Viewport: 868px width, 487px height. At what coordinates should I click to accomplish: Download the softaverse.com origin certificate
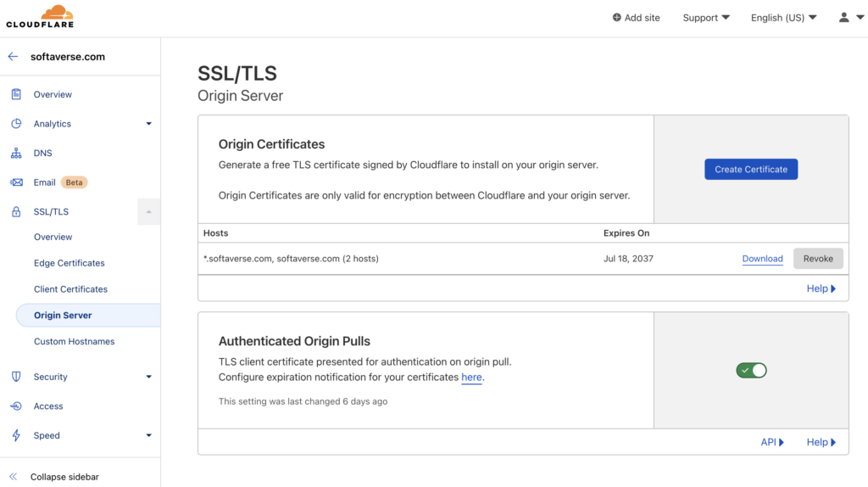[x=762, y=259]
